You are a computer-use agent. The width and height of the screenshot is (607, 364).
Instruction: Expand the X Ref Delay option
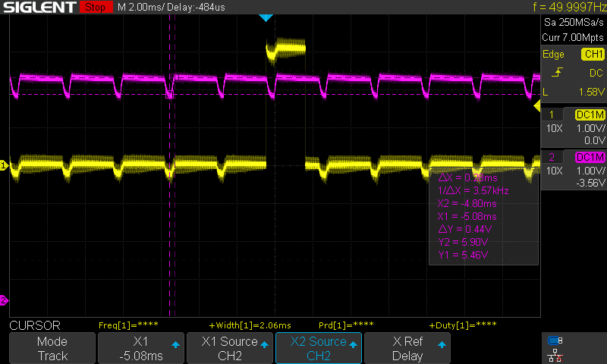[x=408, y=348]
